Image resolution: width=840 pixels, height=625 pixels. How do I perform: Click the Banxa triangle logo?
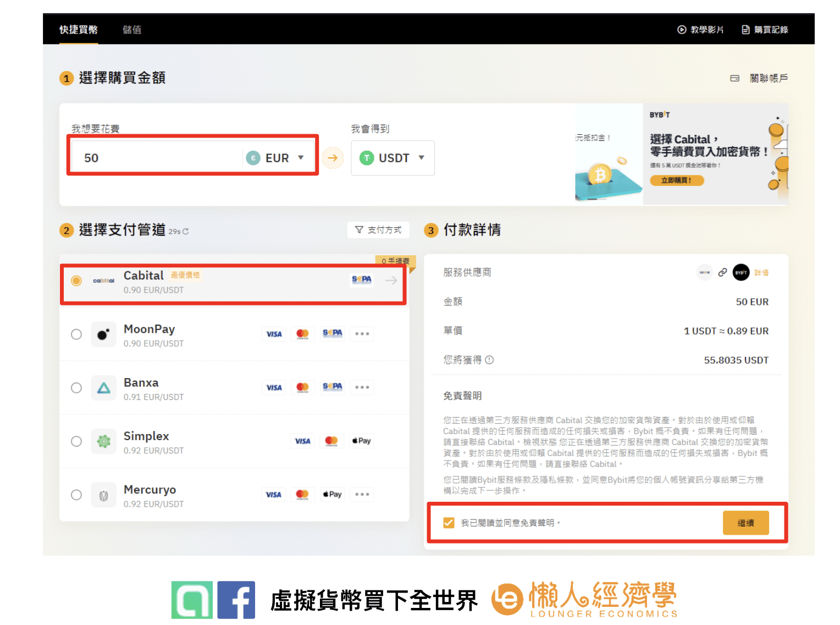click(x=103, y=388)
